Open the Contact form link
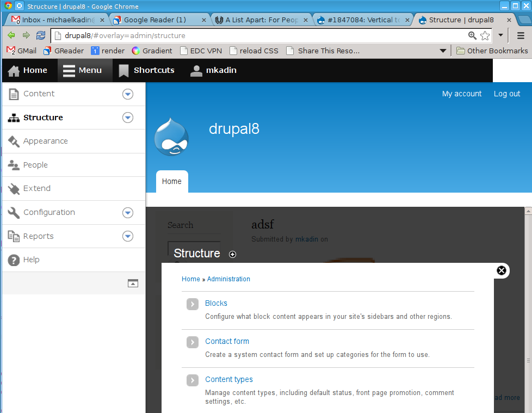The height and width of the screenshot is (413, 532). click(227, 341)
